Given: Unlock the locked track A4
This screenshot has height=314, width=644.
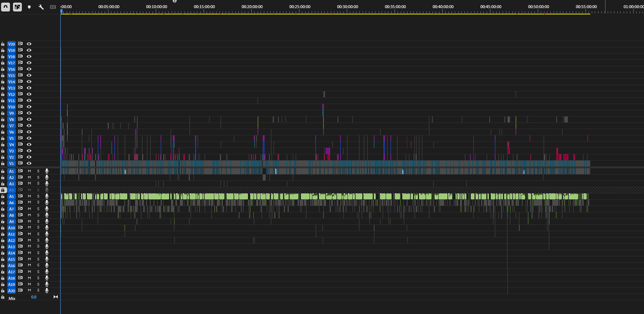Looking at the screenshot, I should (3, 190).
